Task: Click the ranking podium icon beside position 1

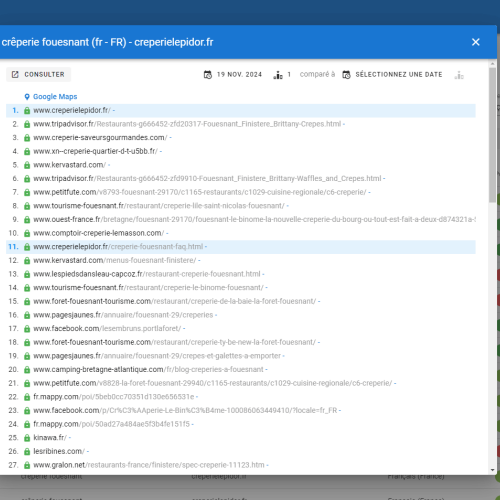Action: (278, 75)
